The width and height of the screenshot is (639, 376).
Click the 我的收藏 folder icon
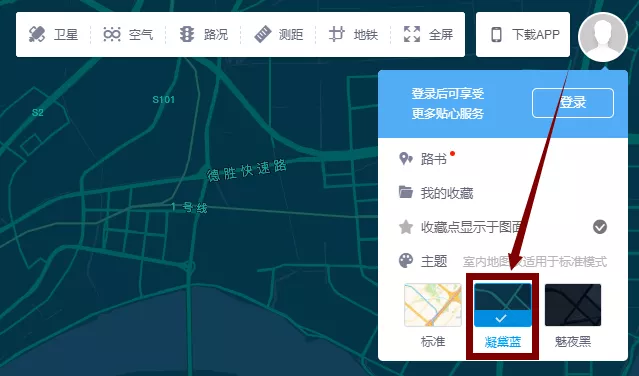[x=405, y=192]
